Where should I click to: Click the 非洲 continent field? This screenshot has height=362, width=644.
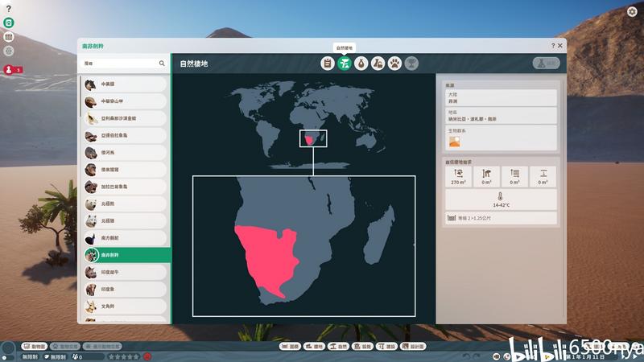[501, 97]
